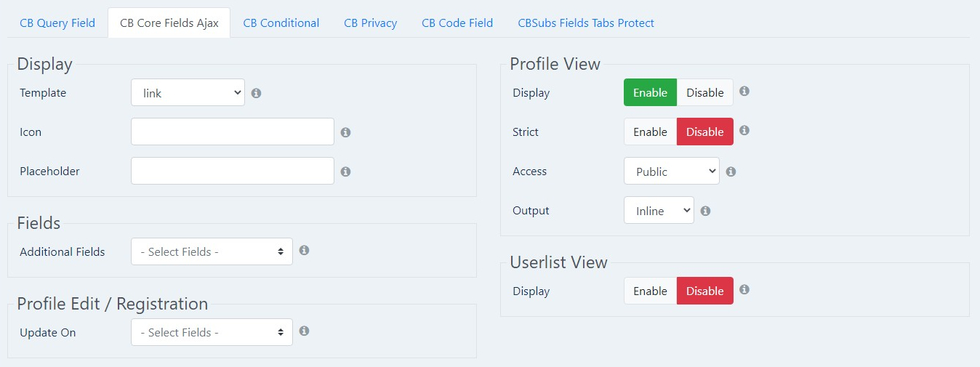Click the info icon next to the Output dropdown
This screenshot has width=980, height=367.
(706, 211)
